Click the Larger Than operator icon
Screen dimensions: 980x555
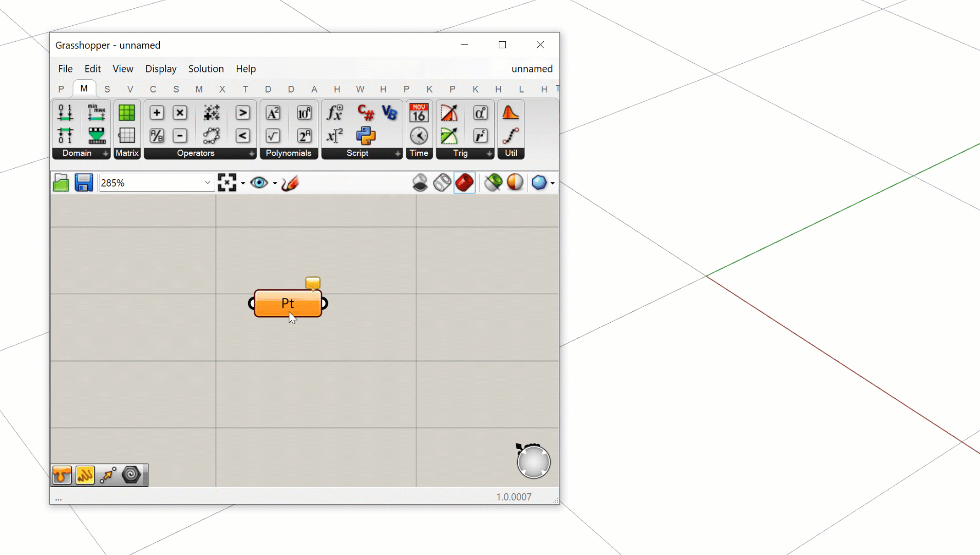[x=242, y=113]
